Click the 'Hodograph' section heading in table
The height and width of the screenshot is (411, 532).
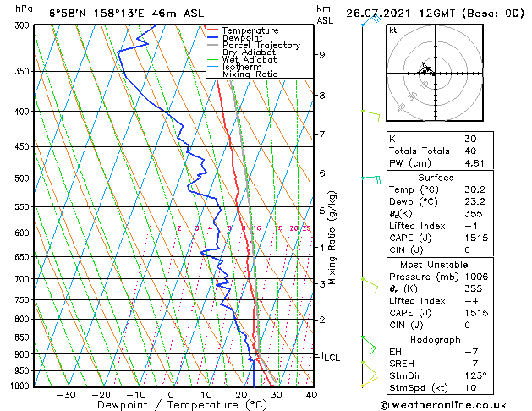pyautogui.click(x=436, y=340)
